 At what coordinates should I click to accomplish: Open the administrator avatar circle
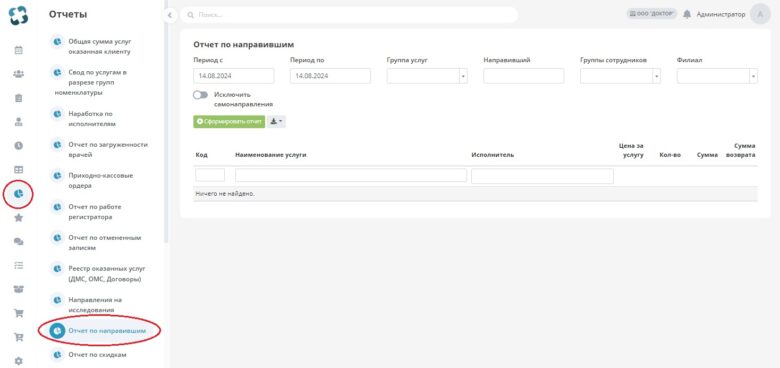point(760,14)
